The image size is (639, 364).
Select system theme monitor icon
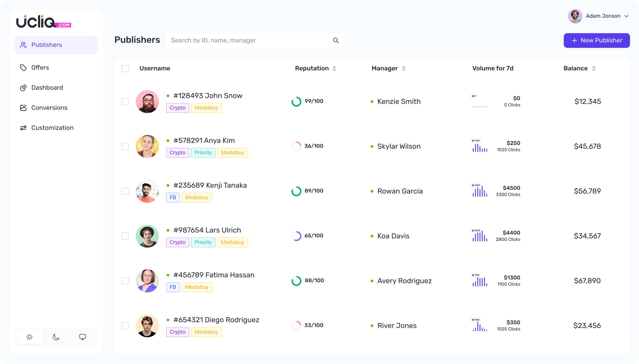(x=83, y=337)
